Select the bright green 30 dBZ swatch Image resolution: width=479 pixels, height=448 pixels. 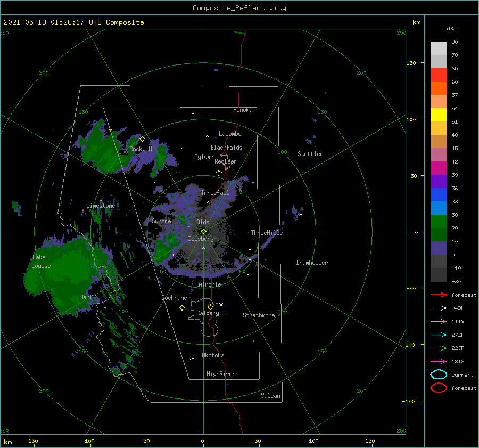[439, 221]
